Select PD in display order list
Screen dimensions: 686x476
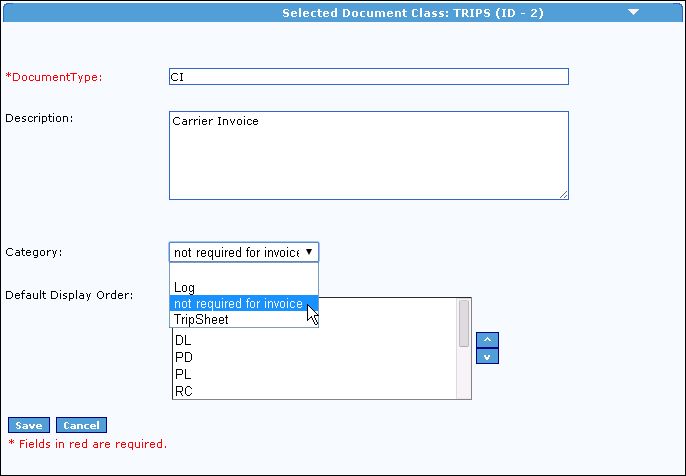pyautogui.click(x=315, y=357)
